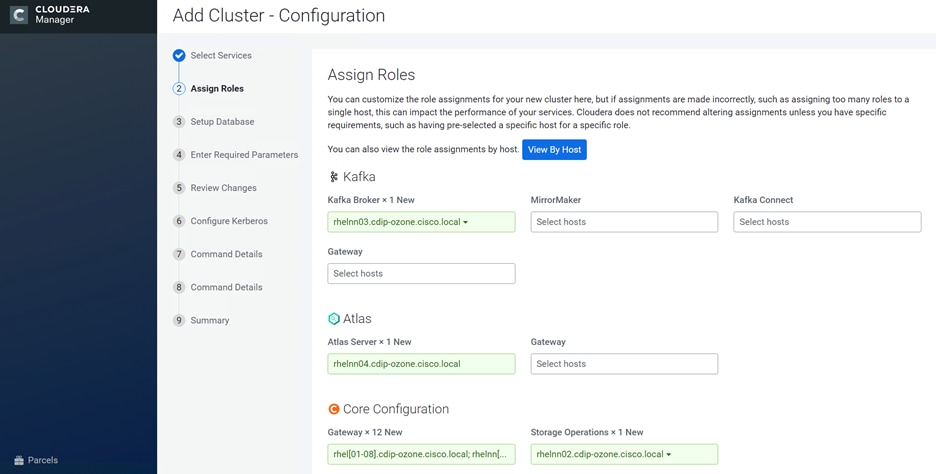Open the Parcels link in sidebar
Image resolution: width=936 pixels, height=474 pixels.
(43, 460)
